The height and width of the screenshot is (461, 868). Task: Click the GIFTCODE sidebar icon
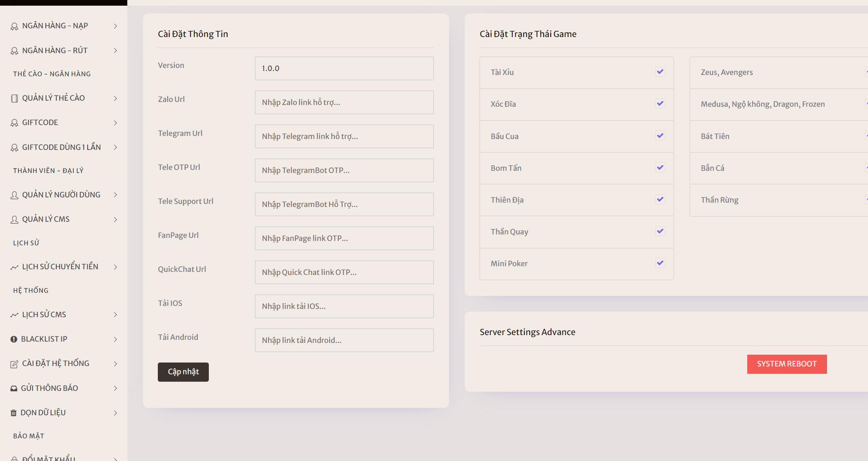14,123
